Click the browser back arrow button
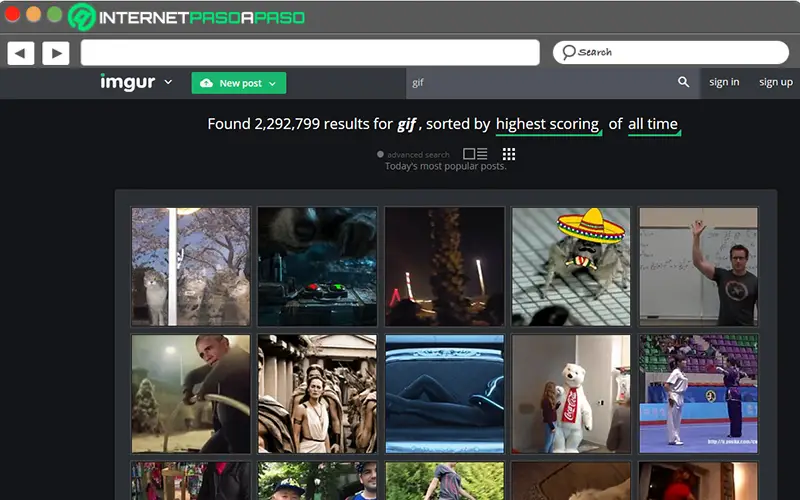Viewport: 800px width, 500px height. pos(21,53)
